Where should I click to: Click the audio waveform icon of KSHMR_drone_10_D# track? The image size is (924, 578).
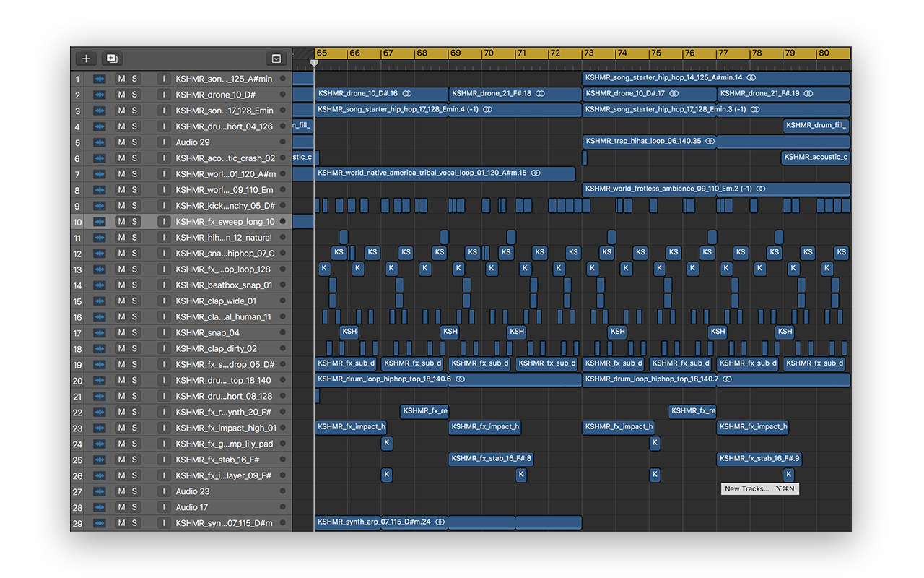[x=99, y=95]
